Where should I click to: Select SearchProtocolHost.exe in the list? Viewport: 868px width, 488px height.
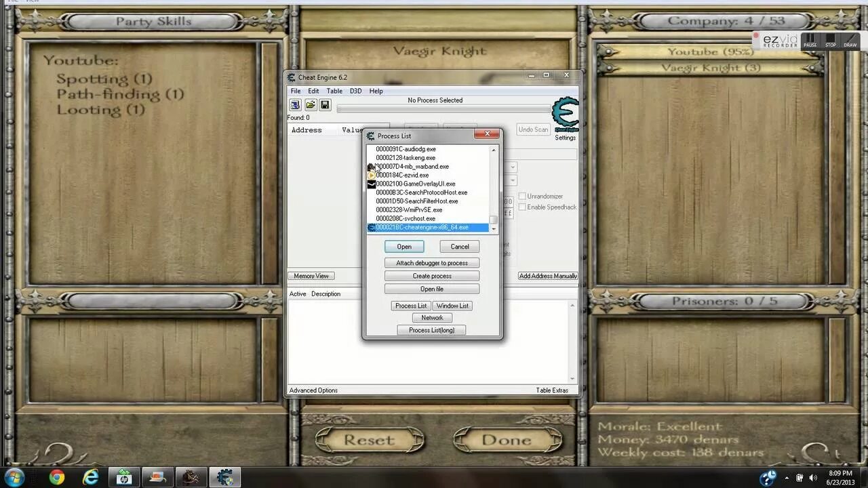[421, 192]
